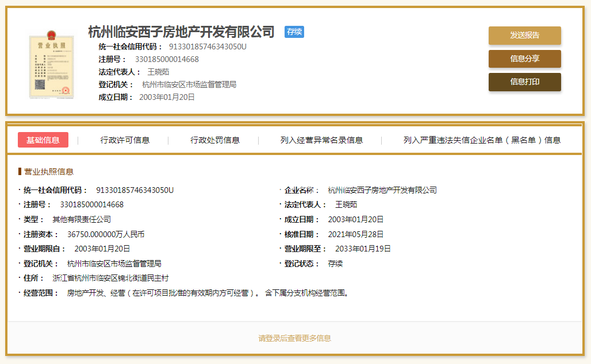The height and width of the screenshot is (364, 591).
Task: Click the 营业执照信息 section heading
Action: click(x=49, y=172)
